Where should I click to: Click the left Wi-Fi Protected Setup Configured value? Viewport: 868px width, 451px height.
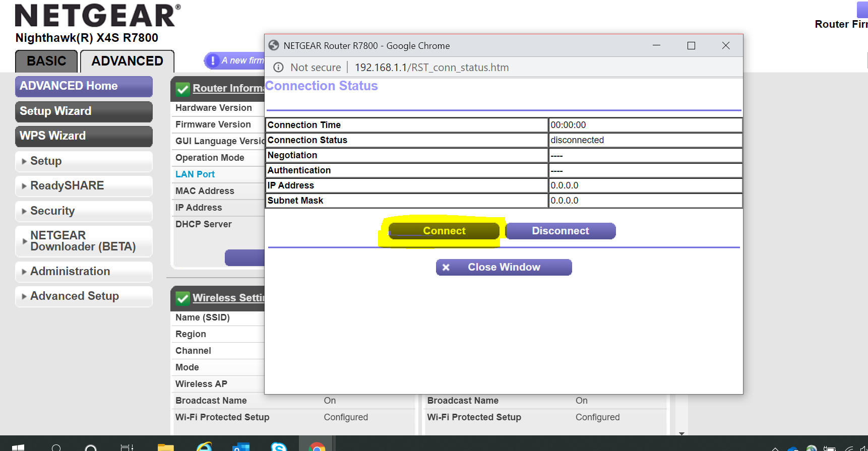click(x=346, y=417)
